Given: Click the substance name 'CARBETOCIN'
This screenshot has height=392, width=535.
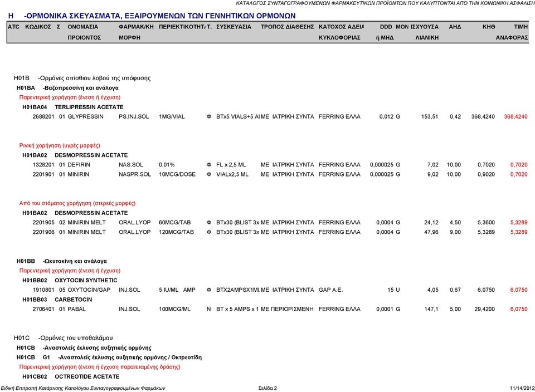Looking at the screenshot, I should pos(74,300).
